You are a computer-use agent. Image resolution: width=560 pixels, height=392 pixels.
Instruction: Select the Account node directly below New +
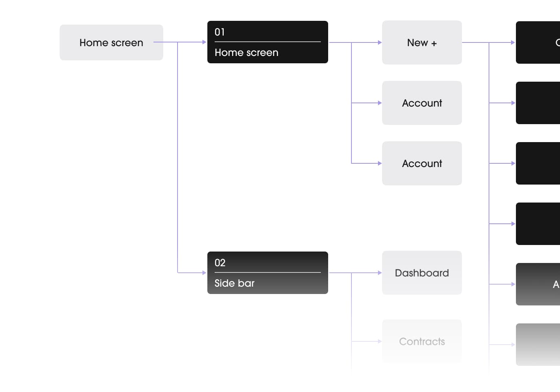[x=422, y=103]
